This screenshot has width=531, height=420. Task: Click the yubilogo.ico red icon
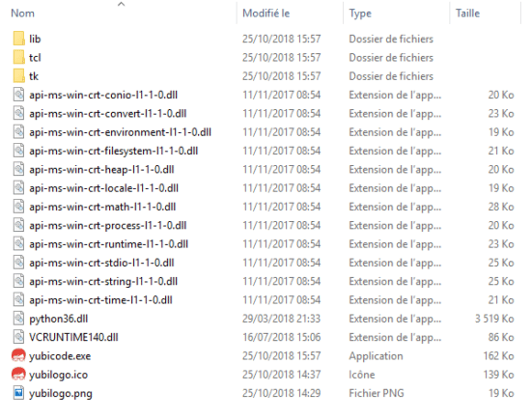coord(18,375)
